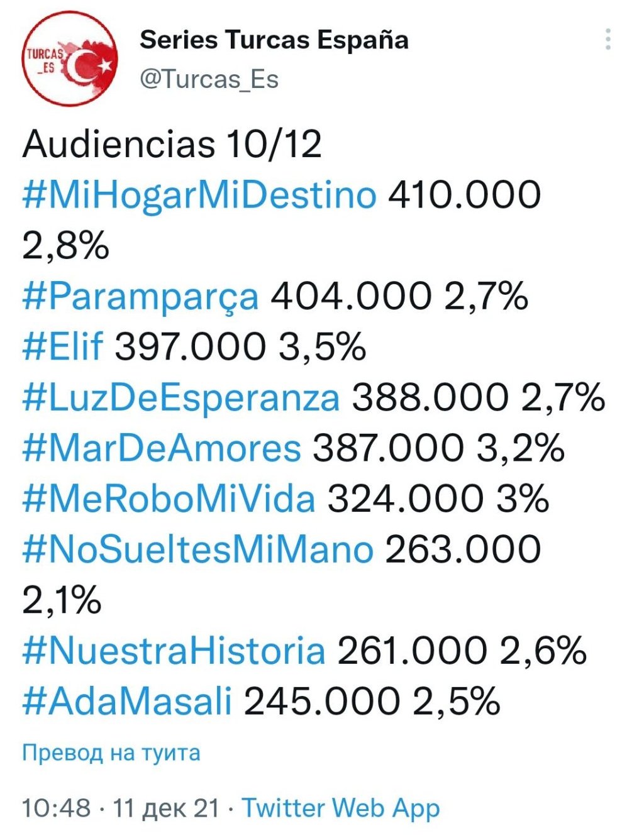Click the Twitter Web App source link
The width and height of the screenshot is (644, 838).
(x=341, y=808)
